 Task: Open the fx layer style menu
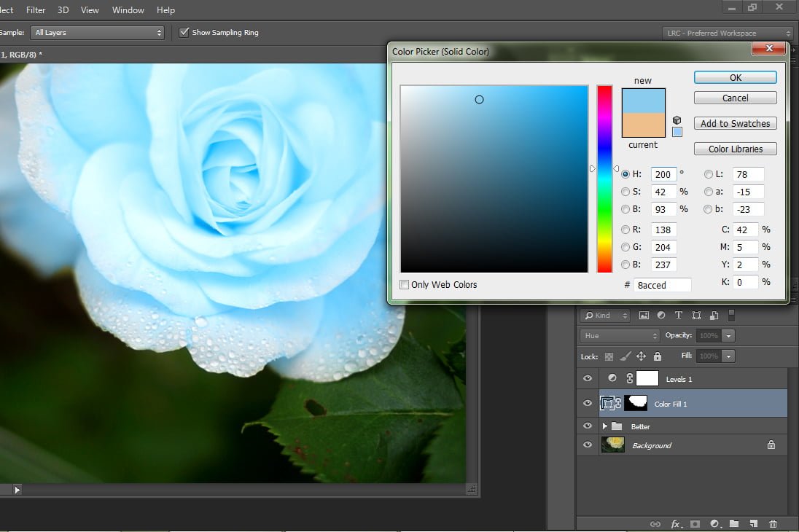677,524
